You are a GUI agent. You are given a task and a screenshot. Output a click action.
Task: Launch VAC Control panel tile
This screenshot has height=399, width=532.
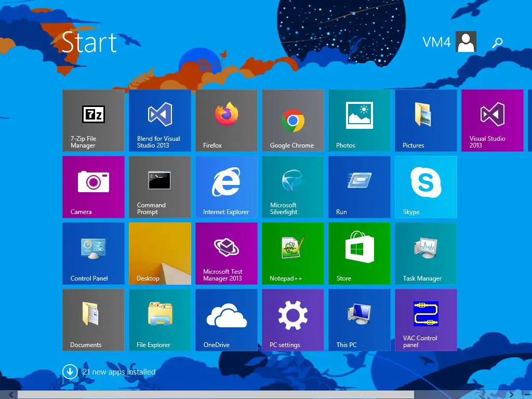pyautogui.click(x=426, y=320)
